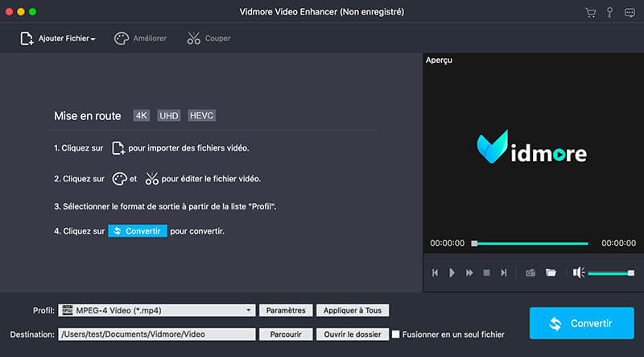Click the preview progress bar
Screen dimensions: 644x357
point(530,243)
